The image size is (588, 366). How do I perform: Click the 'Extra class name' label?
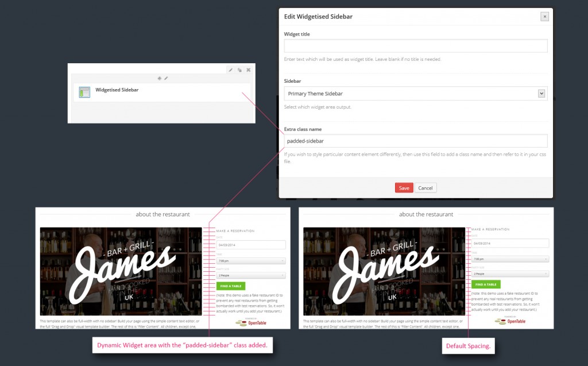tap(303, 129)
